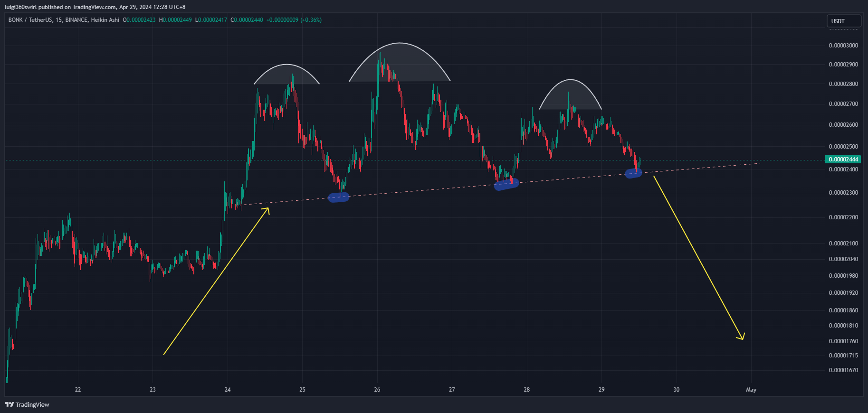This screenshot has height=413, width=868.
Task: Click date label 24 on time axis
Action: tap(228, 390)
